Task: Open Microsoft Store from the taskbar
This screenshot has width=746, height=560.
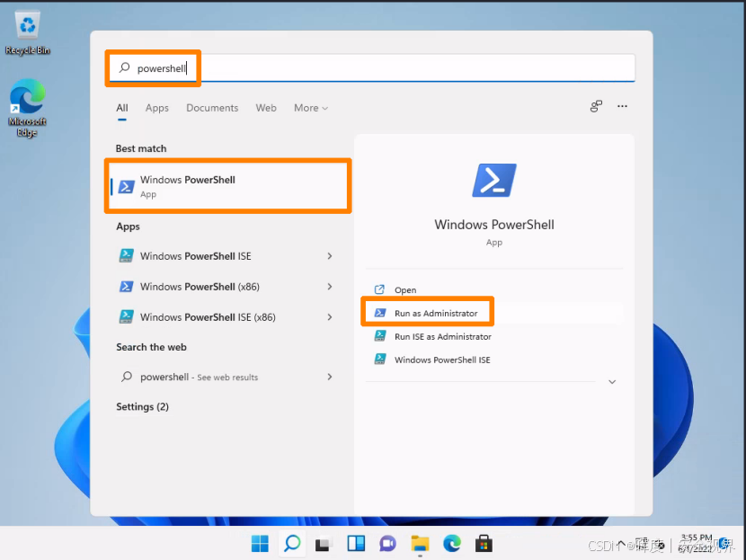Action: (x=484, y=543)
